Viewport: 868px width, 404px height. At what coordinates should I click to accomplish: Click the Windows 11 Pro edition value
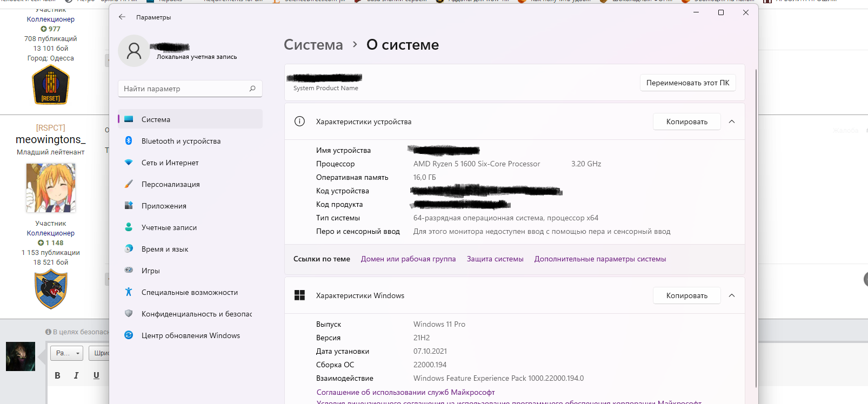coord(439,324)
